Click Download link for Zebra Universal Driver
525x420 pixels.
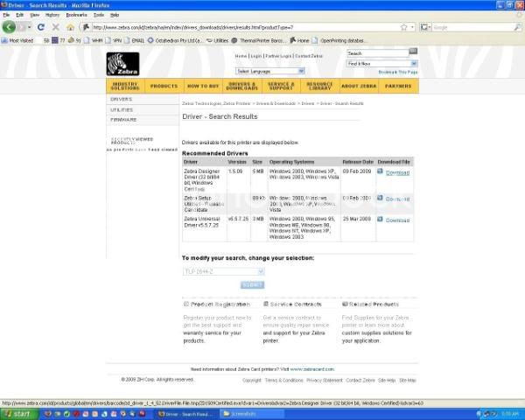pos(398,220)
